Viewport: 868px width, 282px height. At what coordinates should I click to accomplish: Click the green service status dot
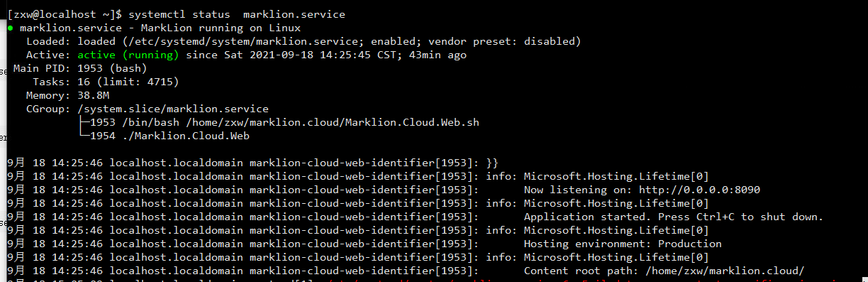(11, 28)
